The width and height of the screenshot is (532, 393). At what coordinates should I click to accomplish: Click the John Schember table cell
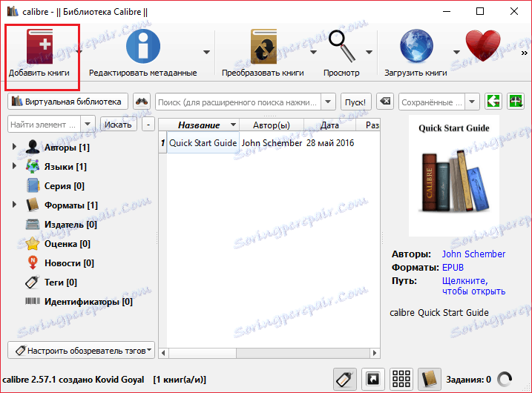(272, 143)
